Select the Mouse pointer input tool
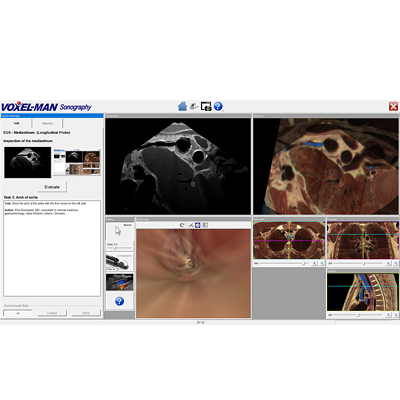Screen dimensions: 400x400 point(119,231)
